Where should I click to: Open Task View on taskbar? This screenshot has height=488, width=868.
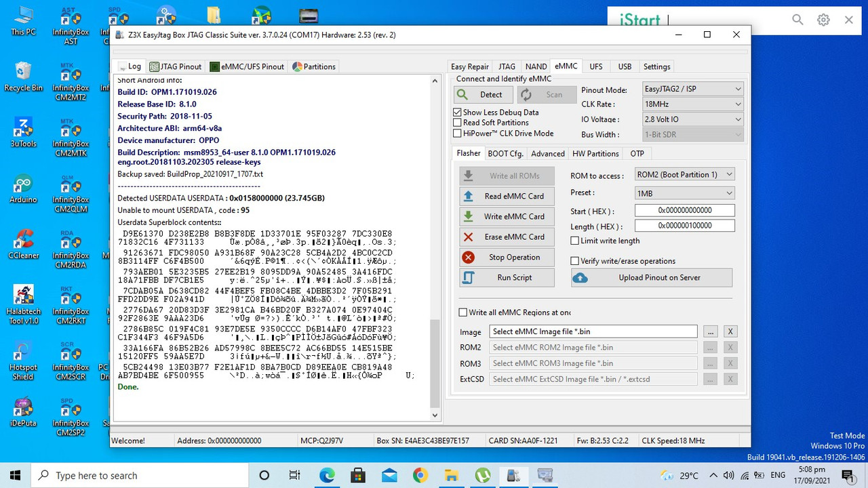click(x=295, y=475)
